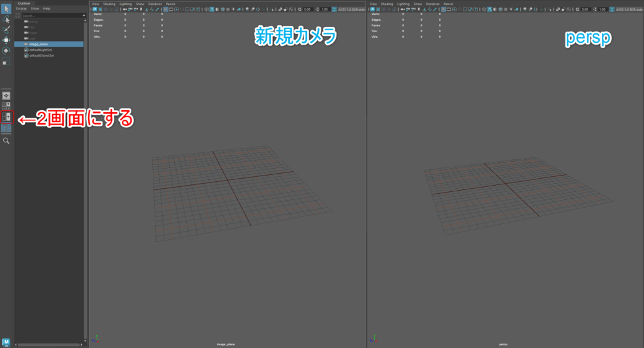
Task: Click exposure value field in left viewport
Action: pyautogui.click(x=307, y=9)
